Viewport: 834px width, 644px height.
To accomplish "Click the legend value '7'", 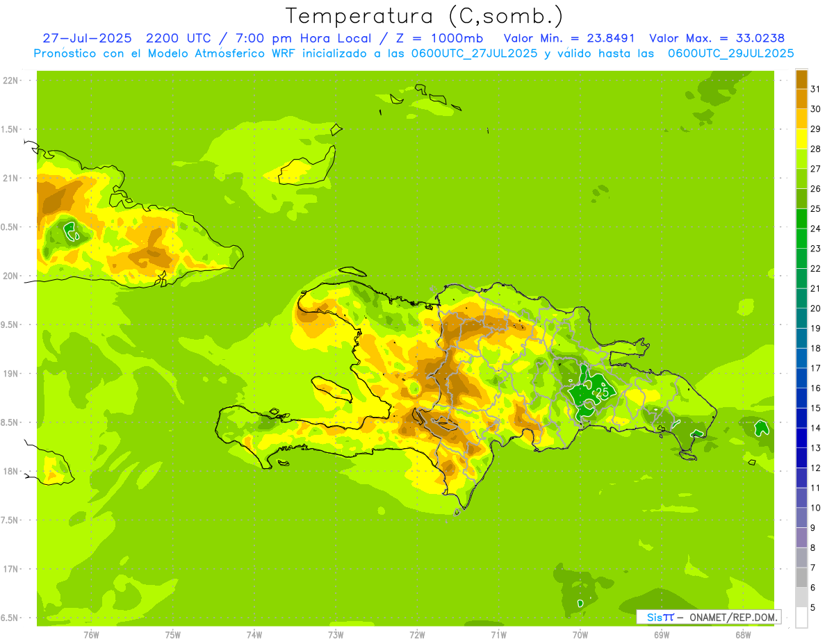I will 813,568.
